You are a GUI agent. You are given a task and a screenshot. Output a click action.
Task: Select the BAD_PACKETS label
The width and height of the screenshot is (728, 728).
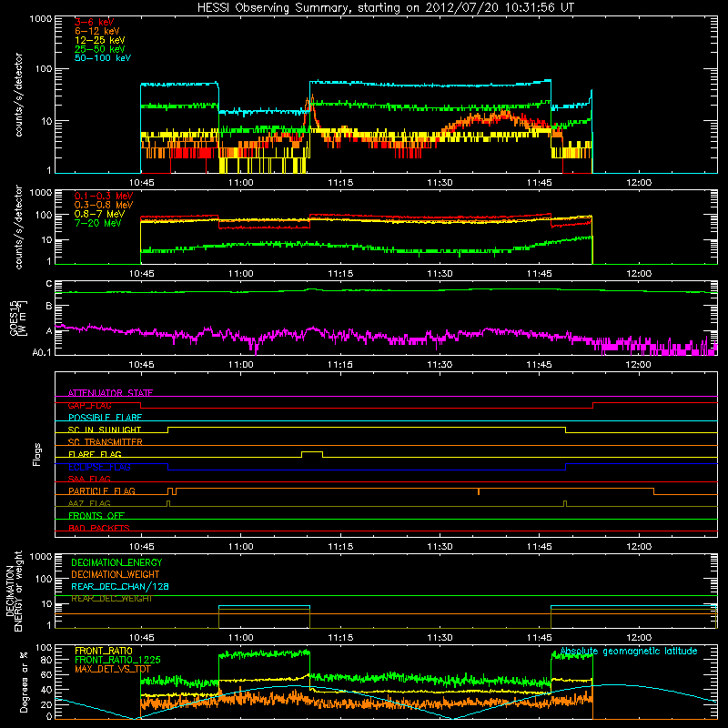point(99,528)
